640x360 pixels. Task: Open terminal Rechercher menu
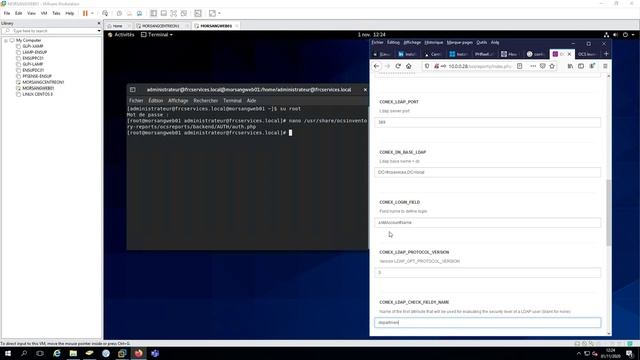click(x=206, y=100)
